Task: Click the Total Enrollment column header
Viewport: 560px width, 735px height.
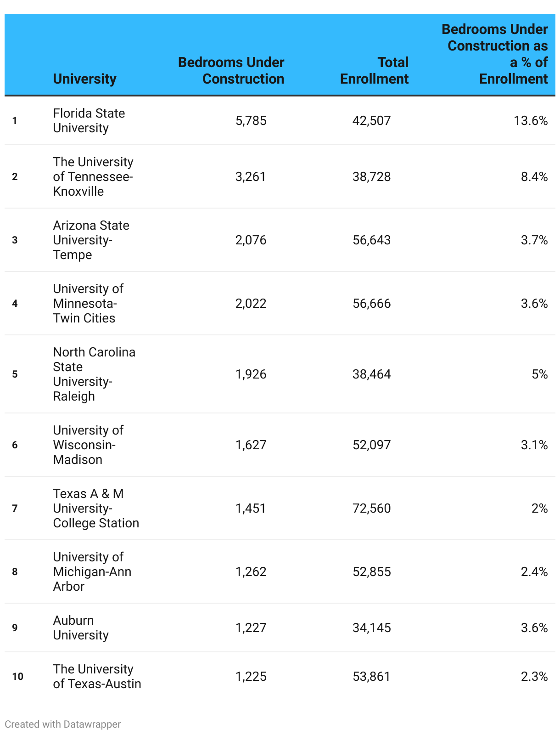Action: (x=374, y=70)
